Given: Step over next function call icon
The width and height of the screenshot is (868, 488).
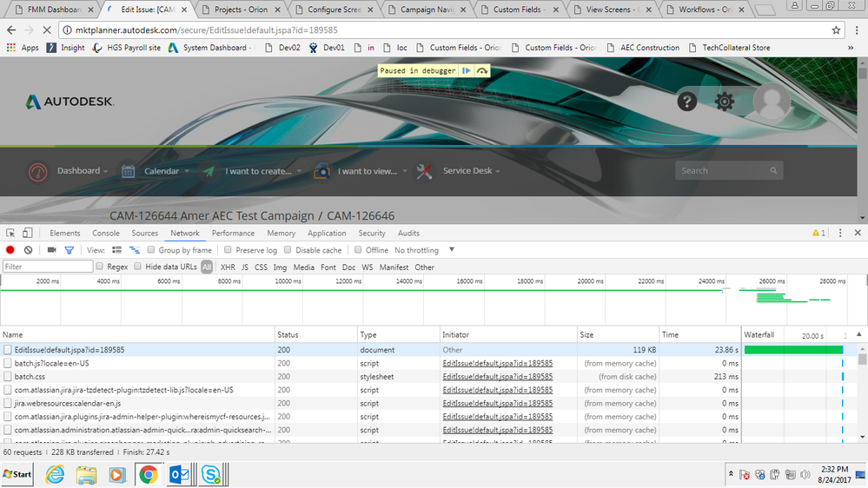Looking at the screenshot, I should click(482, 71).
